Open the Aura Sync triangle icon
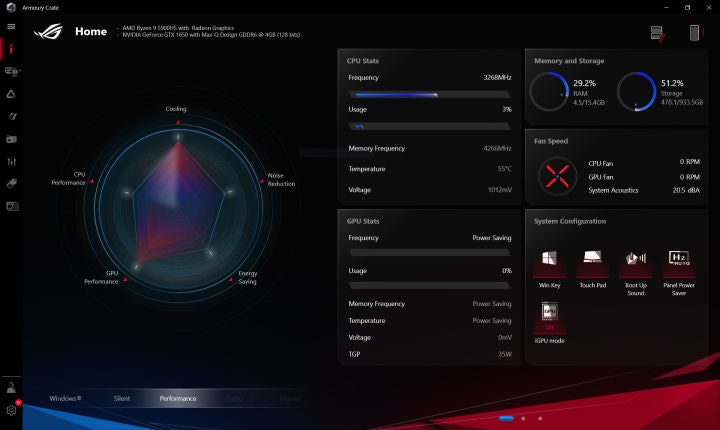This screenshot has height=430, width=720. pyautogui.click(x=11, y=94)
